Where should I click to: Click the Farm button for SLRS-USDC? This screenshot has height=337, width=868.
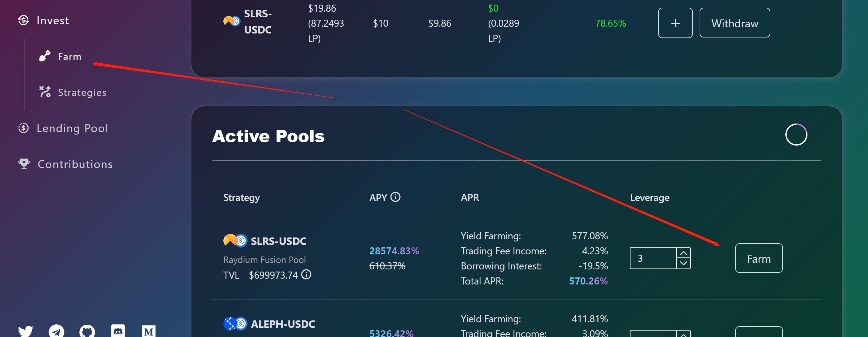click(759, 258)
